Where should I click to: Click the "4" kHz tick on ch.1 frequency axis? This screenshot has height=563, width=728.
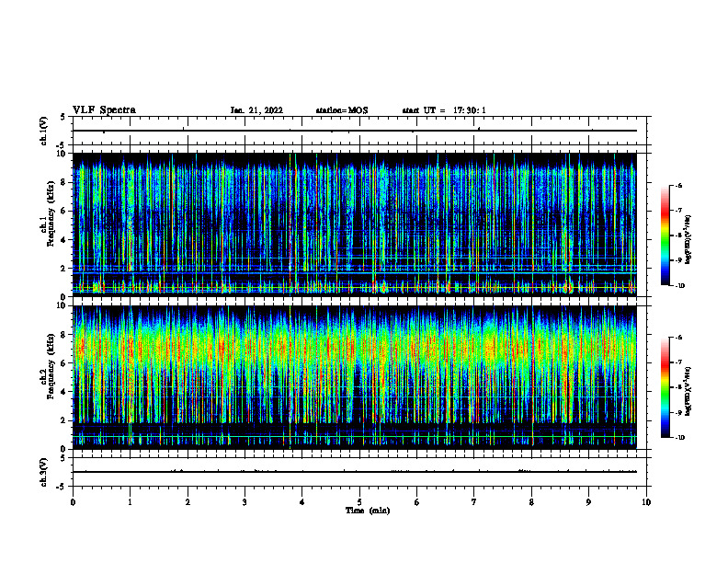(64, 240)
